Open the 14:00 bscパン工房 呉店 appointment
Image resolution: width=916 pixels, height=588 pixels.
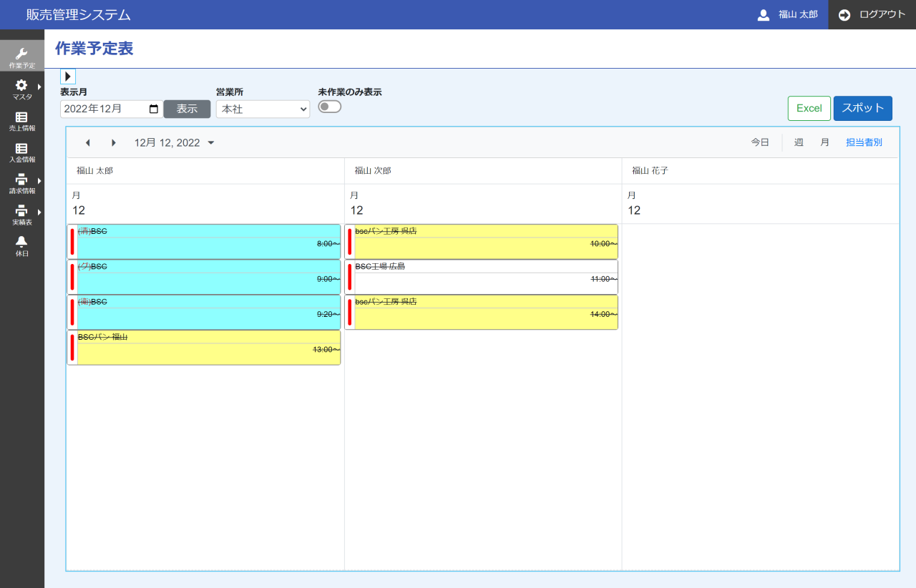point(482,312)
